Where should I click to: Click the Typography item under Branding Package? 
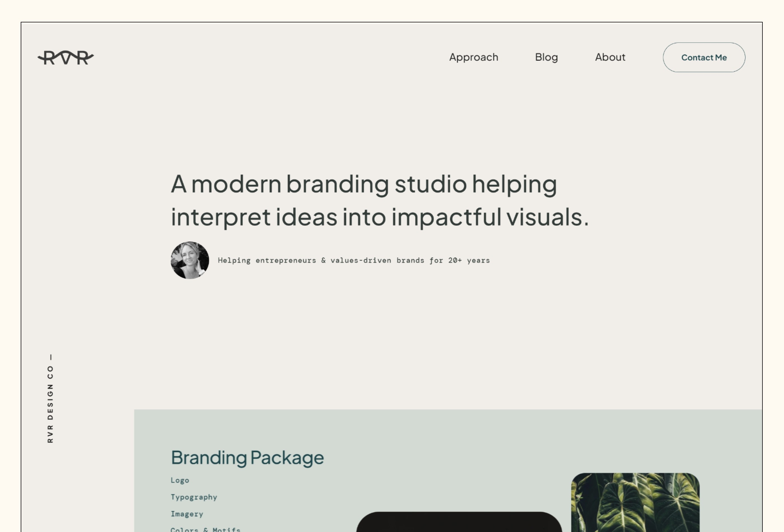pos(193,497)
